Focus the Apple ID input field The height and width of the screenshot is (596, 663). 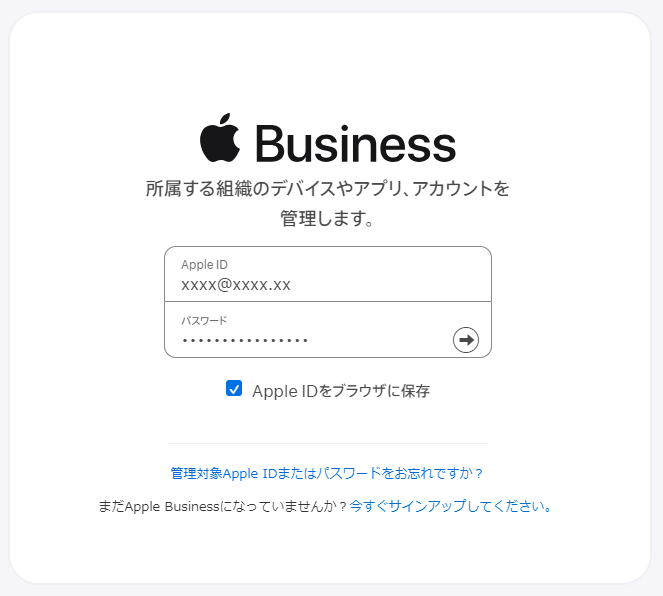point(328,274)
